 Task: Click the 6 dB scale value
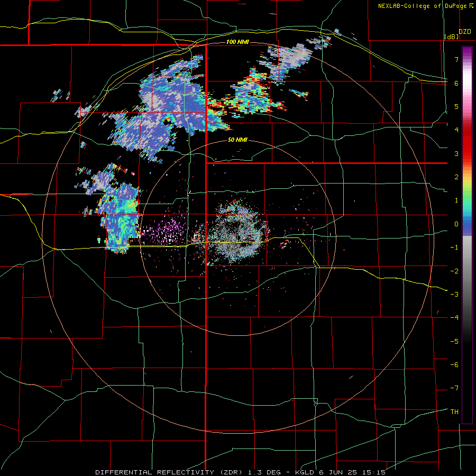coord(456,83)
